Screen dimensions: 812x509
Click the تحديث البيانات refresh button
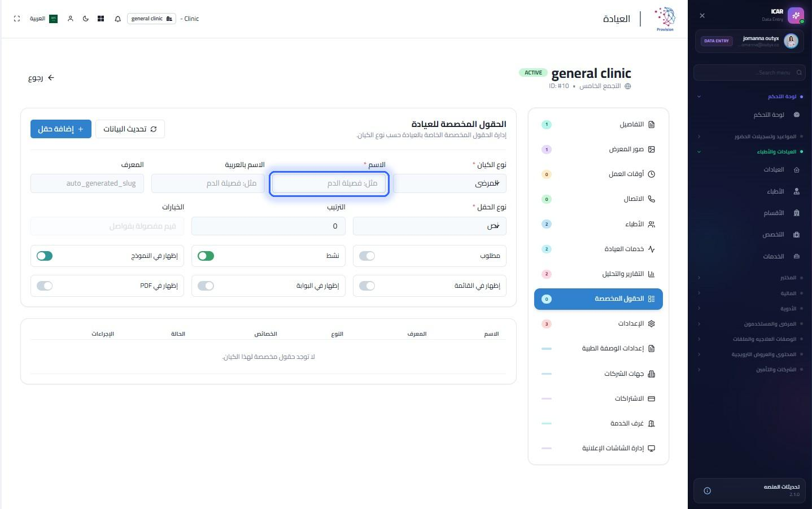click(130, 129)
